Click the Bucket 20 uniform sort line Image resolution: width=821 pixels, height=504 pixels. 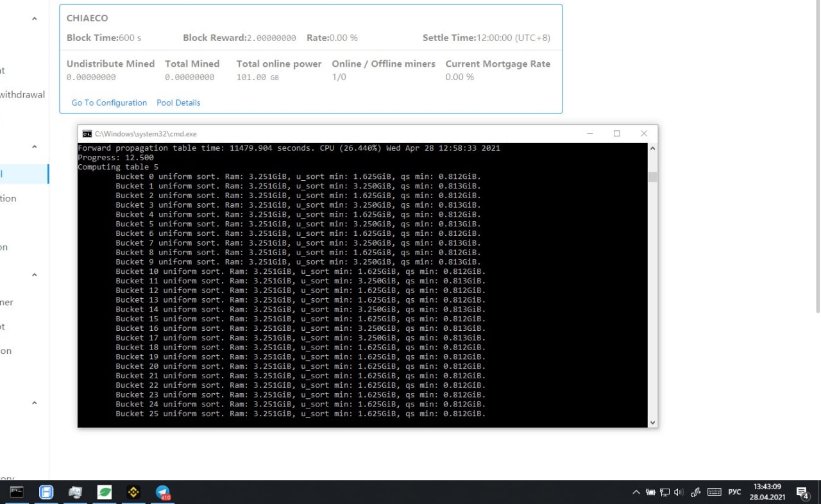point(301,366)
